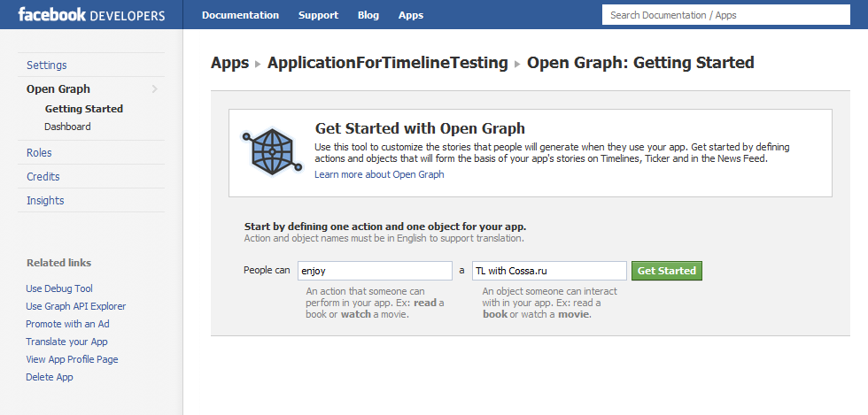
Task: Click the Open Graph globe icon
Action: tap(272, 151)
